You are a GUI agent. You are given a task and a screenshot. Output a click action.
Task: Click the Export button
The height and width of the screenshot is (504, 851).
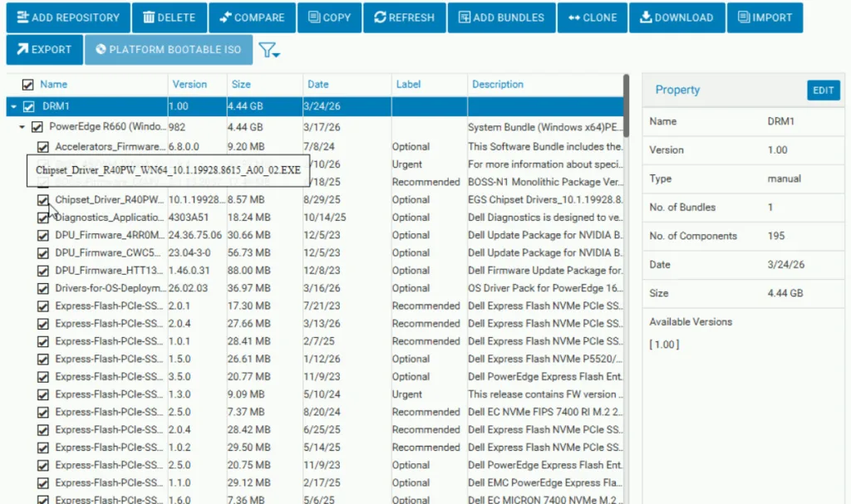[44, 50]
